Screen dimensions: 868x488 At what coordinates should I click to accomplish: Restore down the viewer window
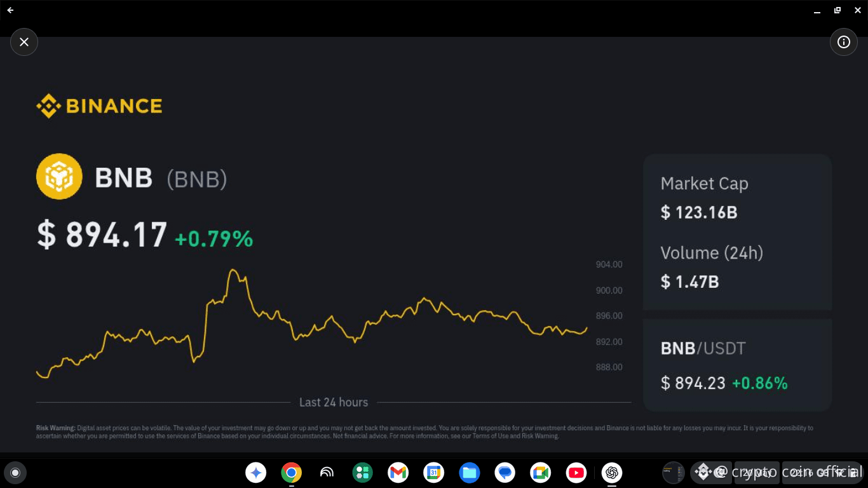pos(837,10)
